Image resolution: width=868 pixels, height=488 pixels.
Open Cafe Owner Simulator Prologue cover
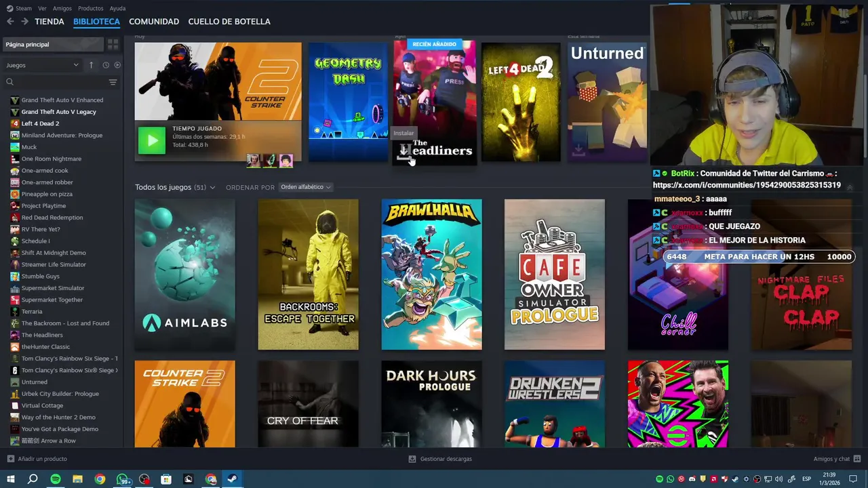point(555,274)
